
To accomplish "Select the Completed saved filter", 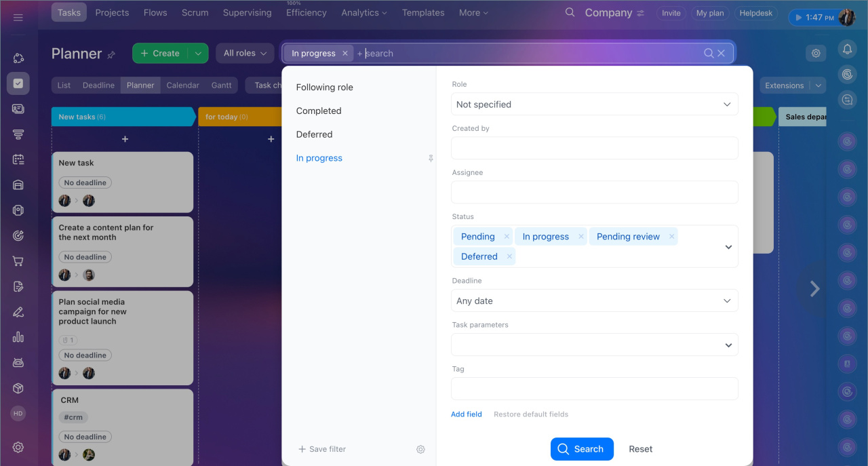I will click(x=319, y=111).
